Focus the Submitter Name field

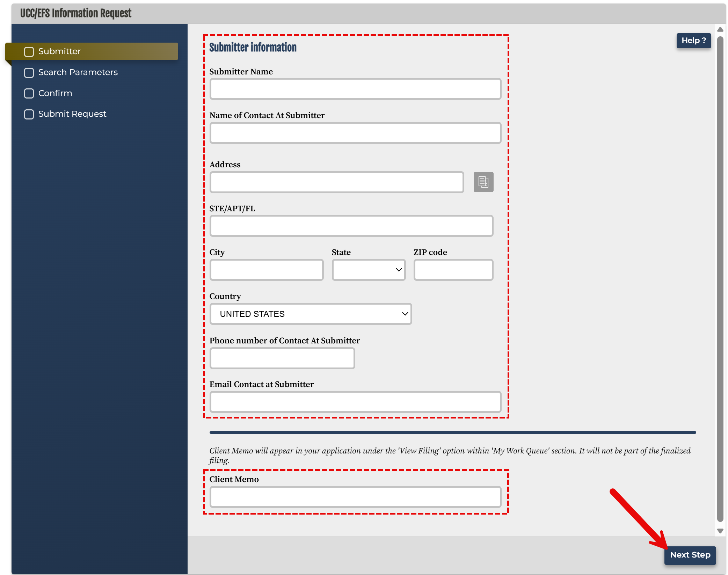pos(355,89)
